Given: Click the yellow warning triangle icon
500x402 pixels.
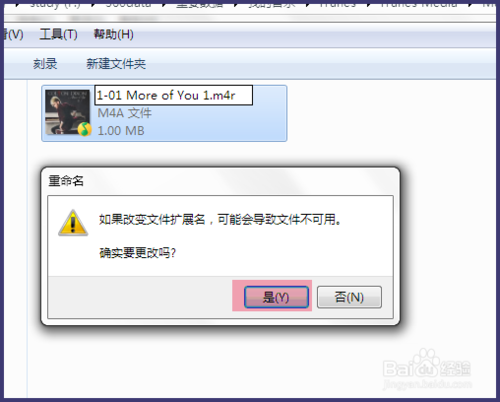Looking at the screenshot, I should point(73,223).
